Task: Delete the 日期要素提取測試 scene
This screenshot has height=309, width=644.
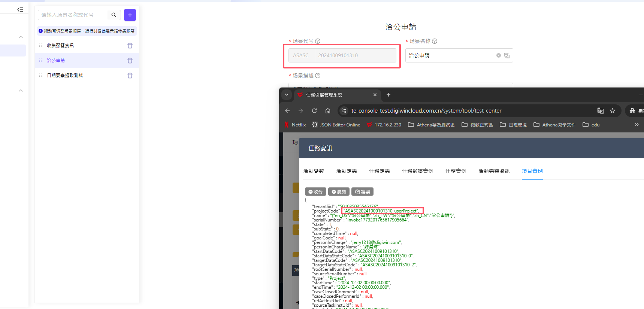Action: point(130,76)
